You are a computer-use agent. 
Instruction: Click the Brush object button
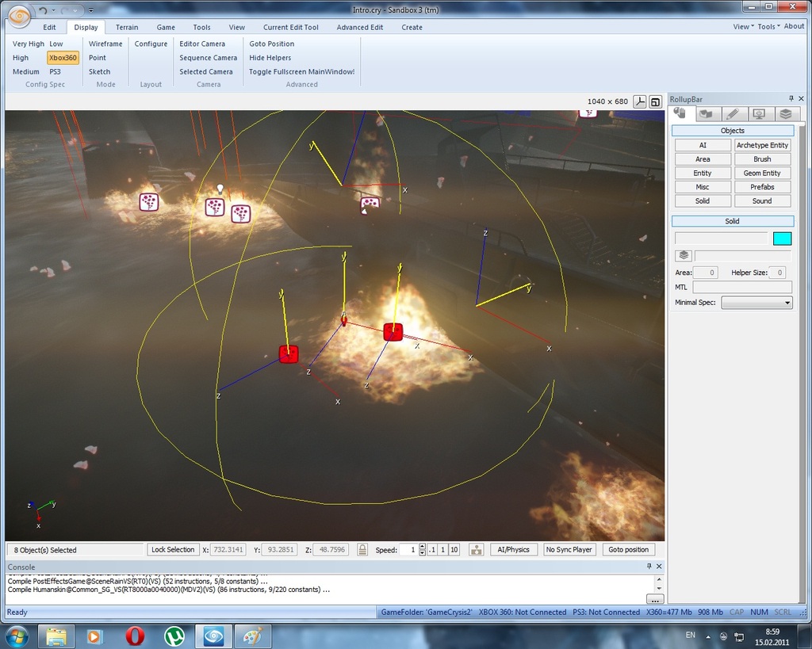coord(762,159)
